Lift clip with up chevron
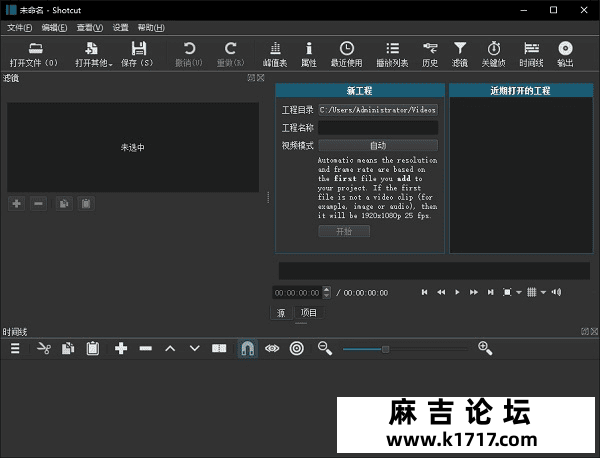The image size is (600, 458). coord(170,349)
